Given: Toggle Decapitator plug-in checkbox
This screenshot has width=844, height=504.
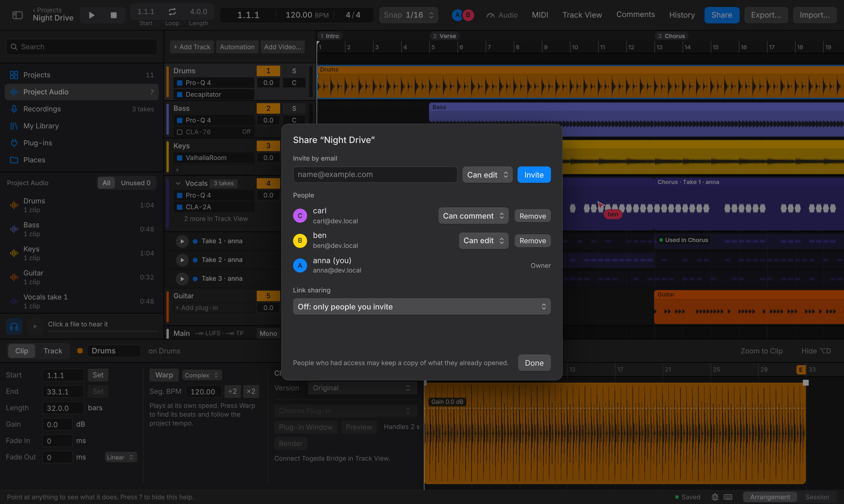Looking at the screenshot, I should 180,94.
